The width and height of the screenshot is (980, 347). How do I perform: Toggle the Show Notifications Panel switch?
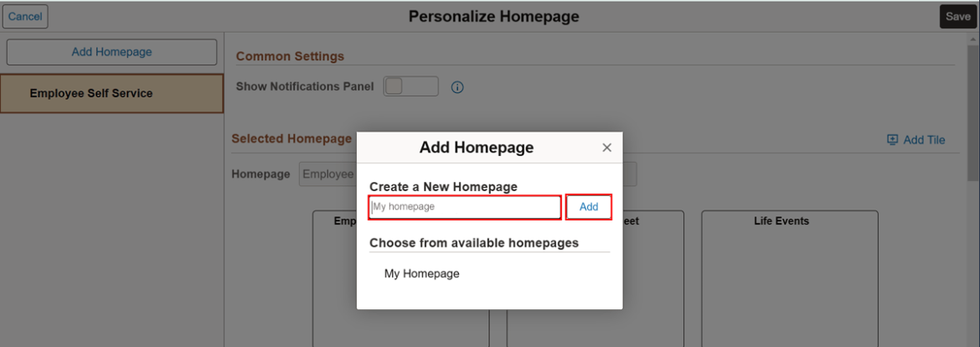pos(410,86)
